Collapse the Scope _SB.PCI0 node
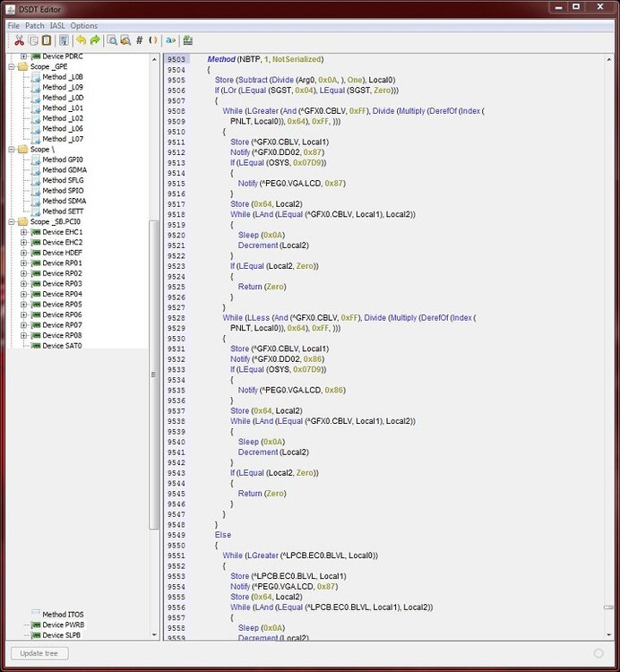Screen dimensions: 620x672 tap(11, 221)
